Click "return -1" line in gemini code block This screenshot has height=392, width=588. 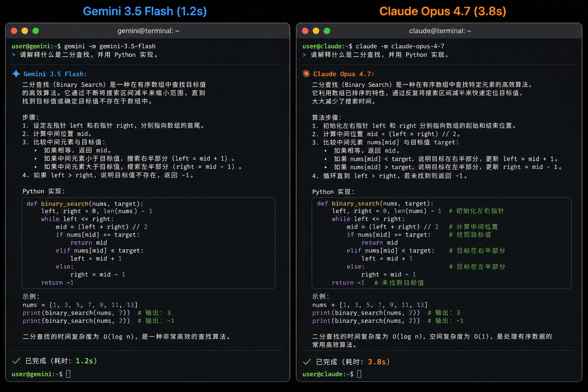57,283
